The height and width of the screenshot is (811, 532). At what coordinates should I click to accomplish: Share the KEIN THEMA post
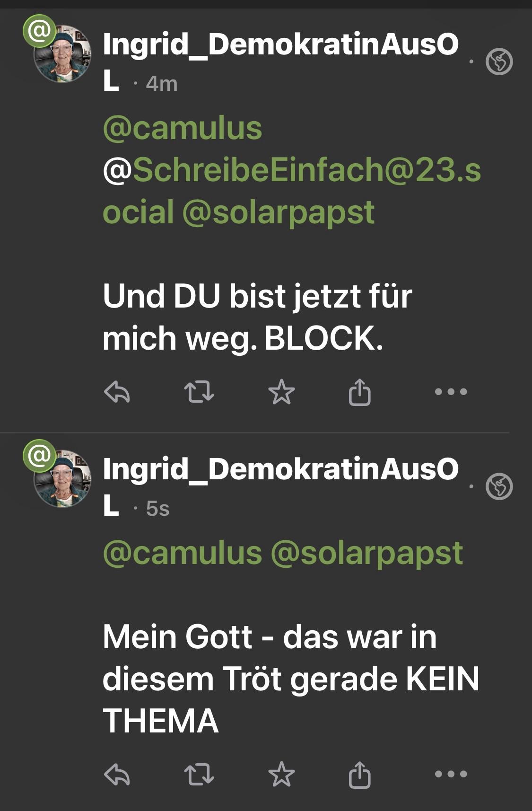pos(359,775)
